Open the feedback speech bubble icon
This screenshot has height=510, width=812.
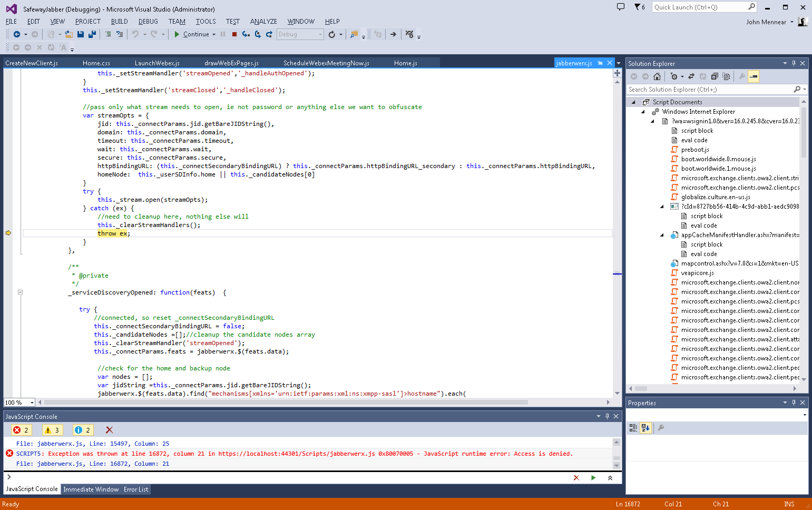pyautogui.click(x=621, y=7)
